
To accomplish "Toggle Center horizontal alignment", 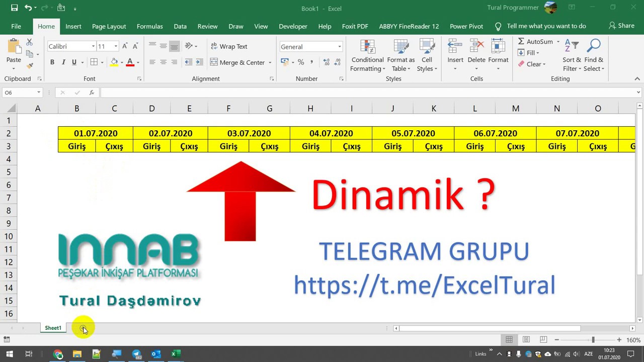I will click(163, 62).
